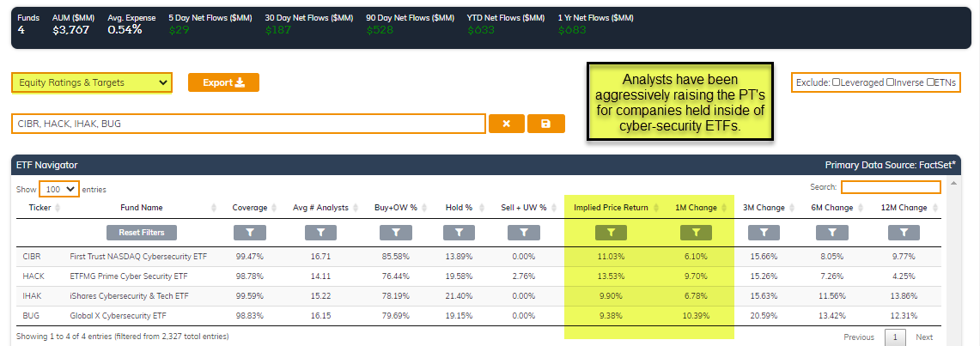Open Implied Price Return column filter
Viewport: 980px width, 346px height.
612,233
